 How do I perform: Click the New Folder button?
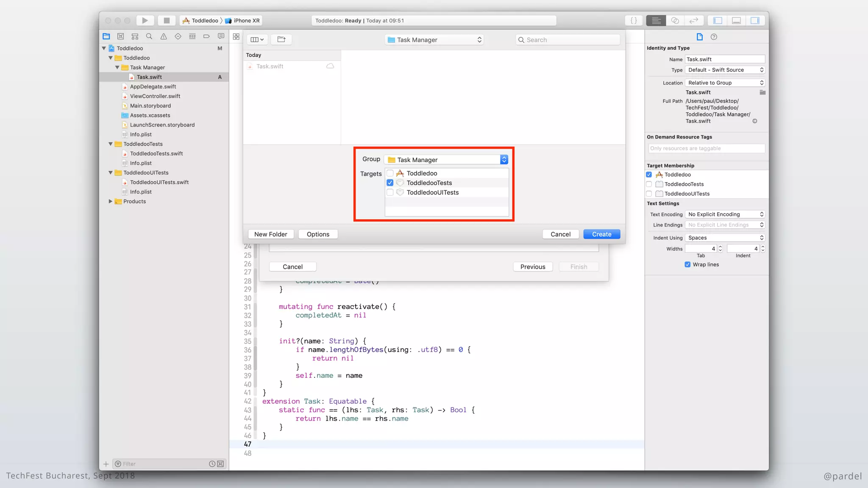point(270,234)
